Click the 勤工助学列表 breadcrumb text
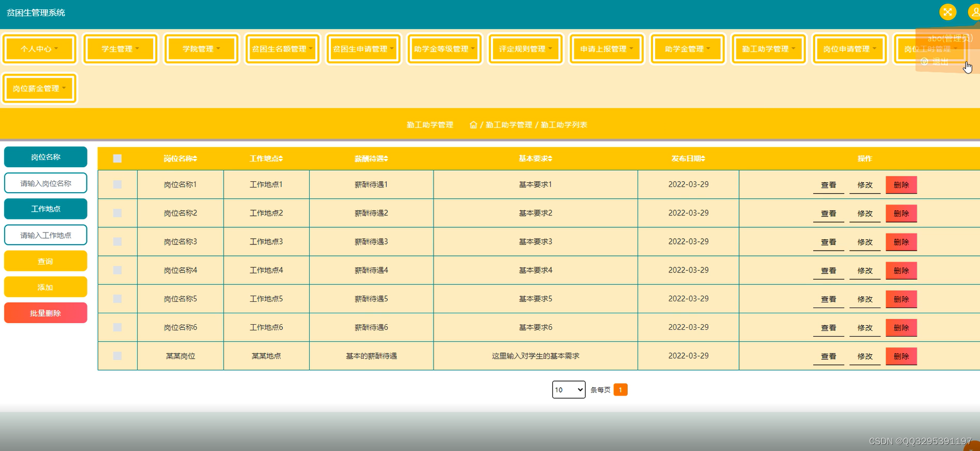 [564, 125]
